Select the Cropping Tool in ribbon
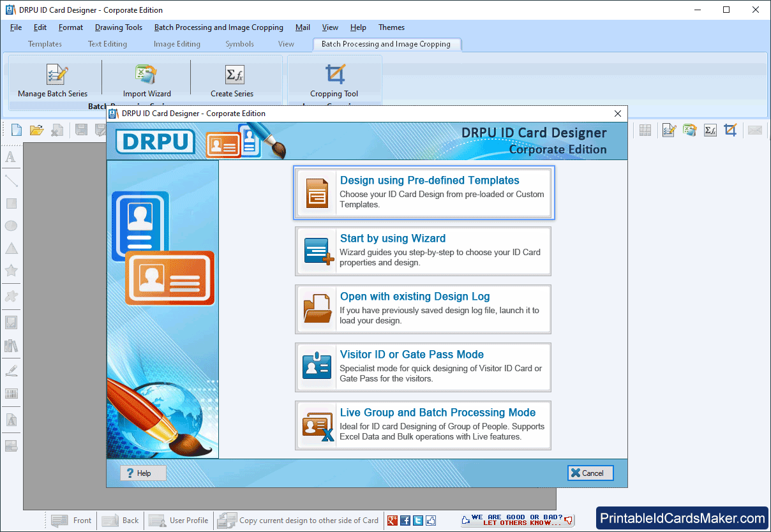771x532 pixels. pos(334,80)
